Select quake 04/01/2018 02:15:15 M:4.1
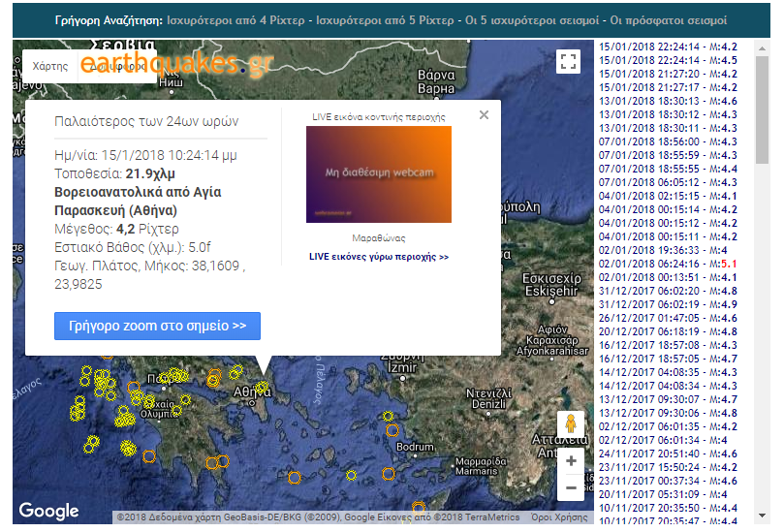784x532 pixels. coord(668,196)
